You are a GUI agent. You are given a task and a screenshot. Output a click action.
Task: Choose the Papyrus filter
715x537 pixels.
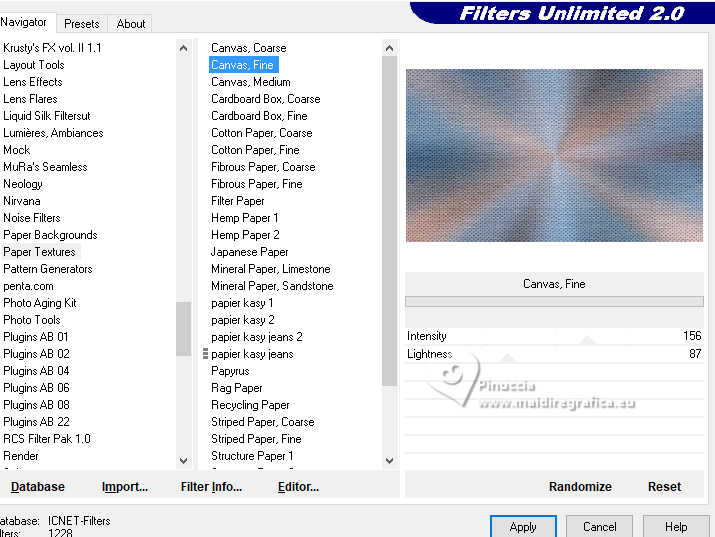click(230, 371)
